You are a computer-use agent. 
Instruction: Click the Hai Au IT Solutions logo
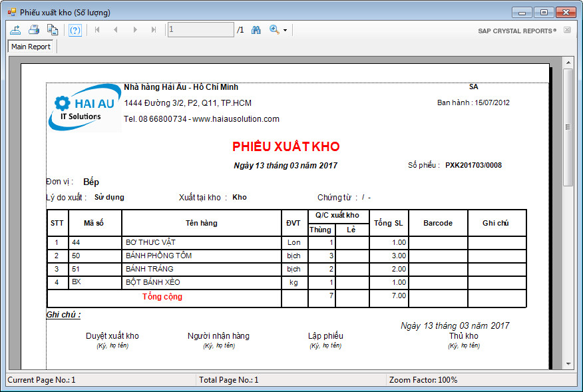[x=85, y=108]
